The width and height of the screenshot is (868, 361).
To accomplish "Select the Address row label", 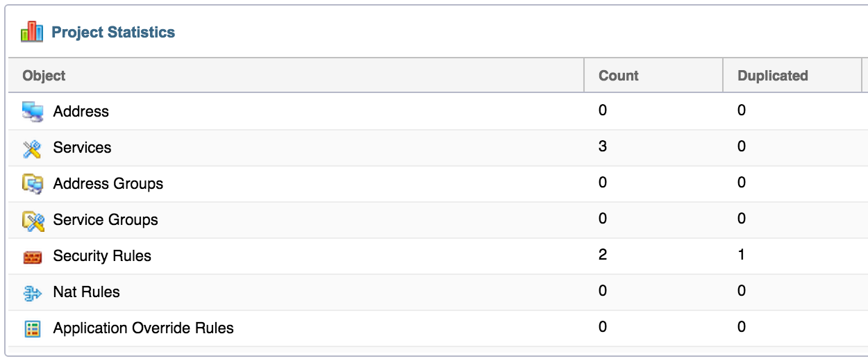I will [81, 112].
